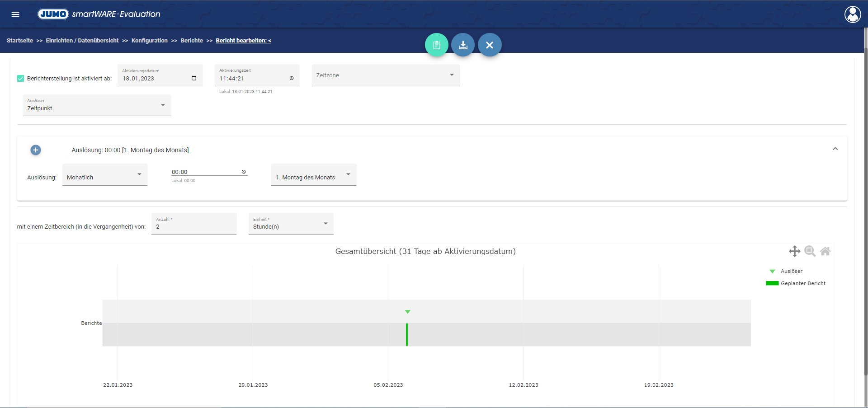The image size is (868, 408).
Task: Navigate to Berichte breadcrumb item
Action: pos(192,41)
